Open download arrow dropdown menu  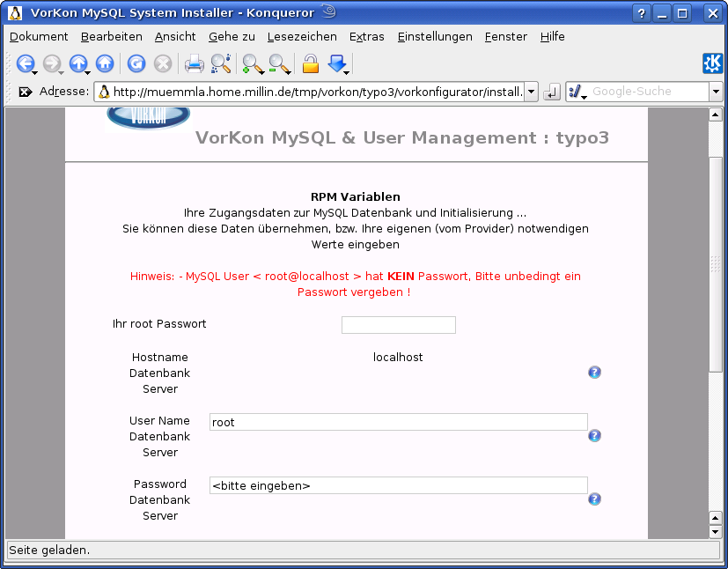(x=346, y=72)
